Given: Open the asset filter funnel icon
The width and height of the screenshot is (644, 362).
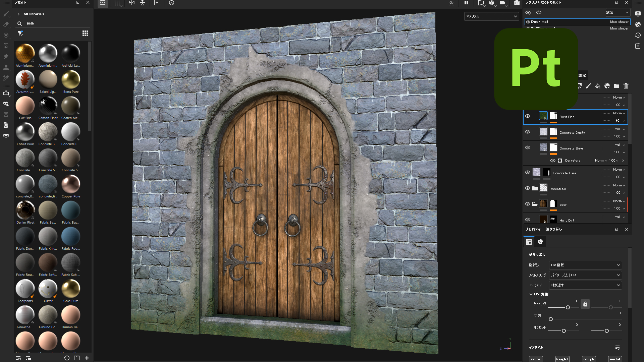Looking at the screenshot, I should tap(20, 33).
